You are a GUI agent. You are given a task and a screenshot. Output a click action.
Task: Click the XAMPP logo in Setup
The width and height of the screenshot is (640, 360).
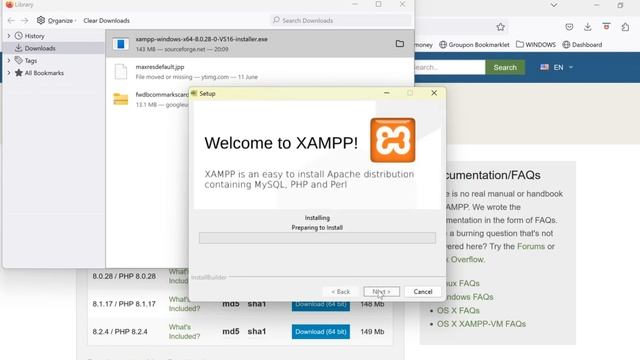pyautogui.click(x=392, y=140)
